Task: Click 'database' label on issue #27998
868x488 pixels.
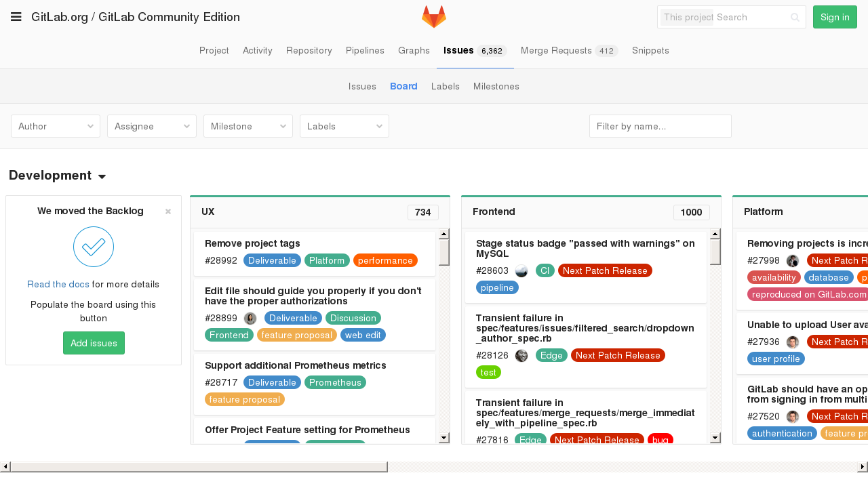Action: 829,277
